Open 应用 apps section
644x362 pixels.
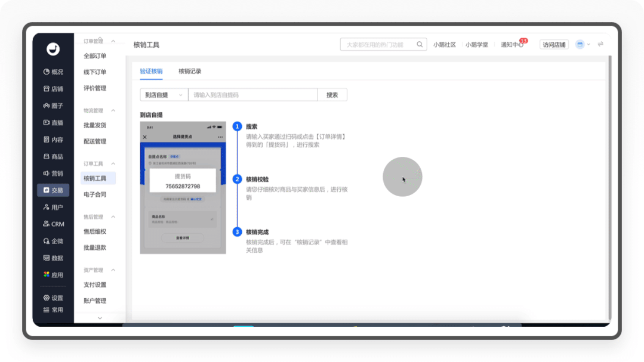click(x=53, y=274)
